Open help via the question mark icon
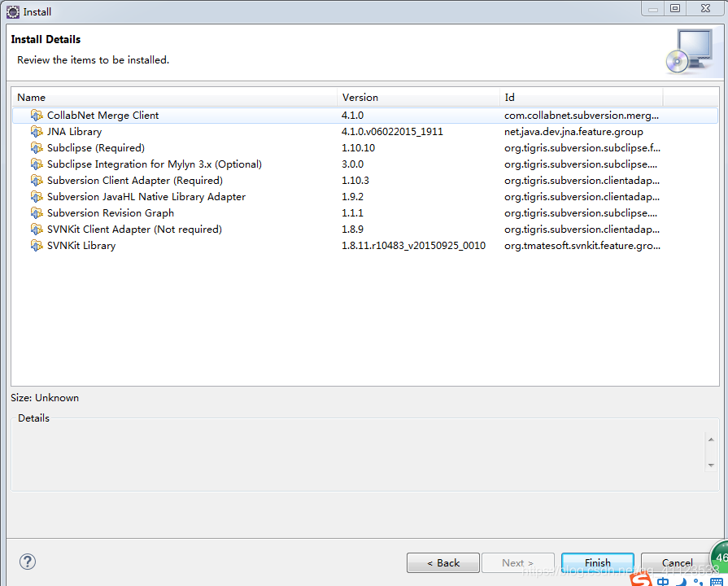This screenshot has width=728, height=586. [x=28, y=562]
